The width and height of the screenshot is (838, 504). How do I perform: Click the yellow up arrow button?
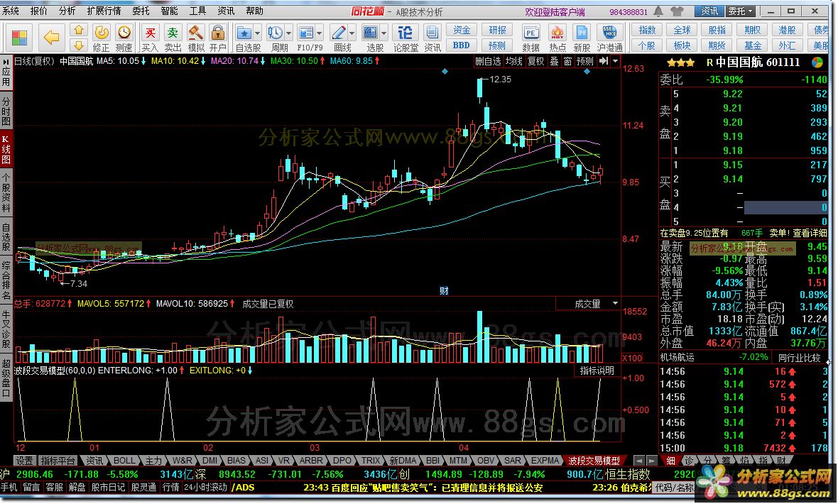click(79, 30)
